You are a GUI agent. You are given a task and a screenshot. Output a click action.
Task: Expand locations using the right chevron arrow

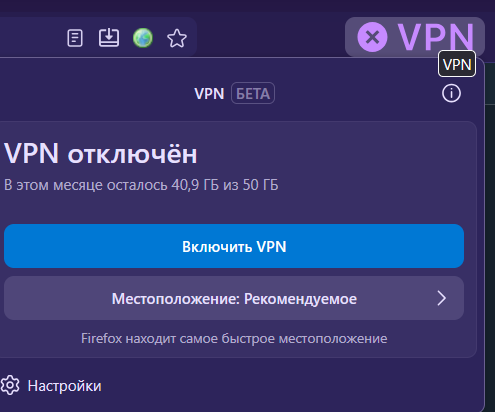442,298
